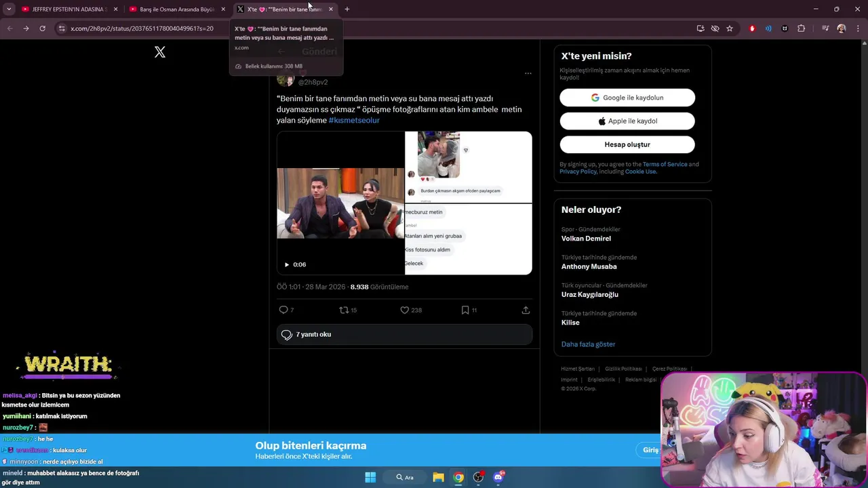This screenshot has width=868, height=488.
Task: Click the blue sound-waves extension icon
Action: [x=768, y=28]
